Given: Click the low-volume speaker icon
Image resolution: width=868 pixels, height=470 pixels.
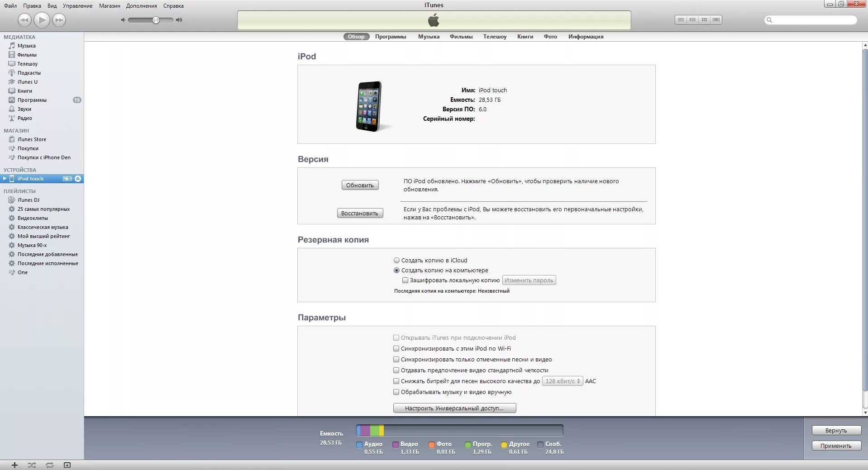Looking at the screenshot, I should tap(123, 20).
